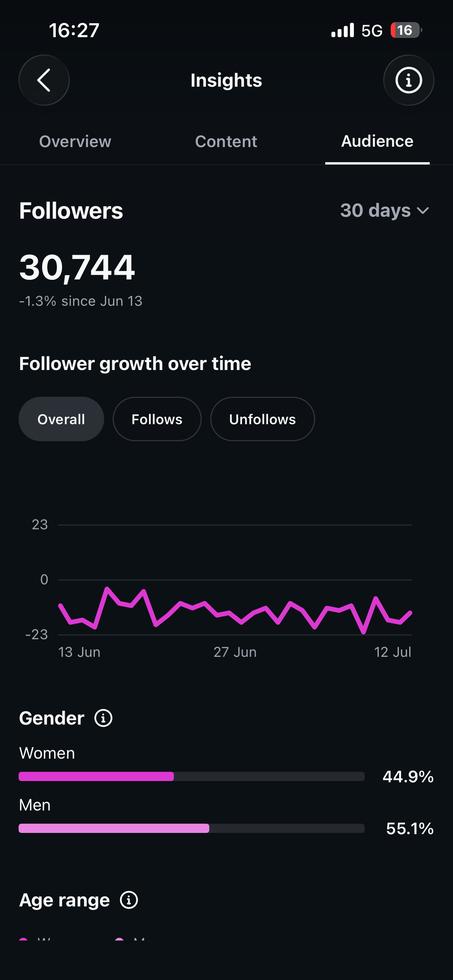Select the Overall growth filter

(61, 419)
